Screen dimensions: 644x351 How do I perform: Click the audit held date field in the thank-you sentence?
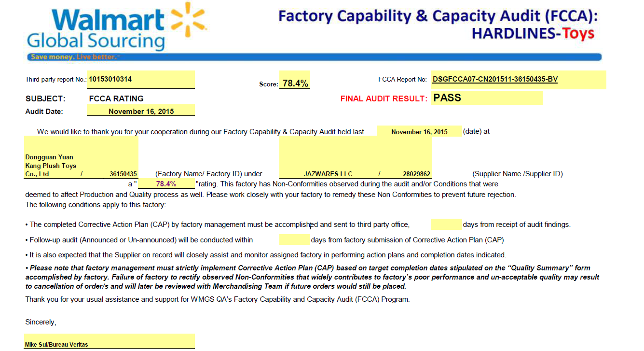click(419, 131)
